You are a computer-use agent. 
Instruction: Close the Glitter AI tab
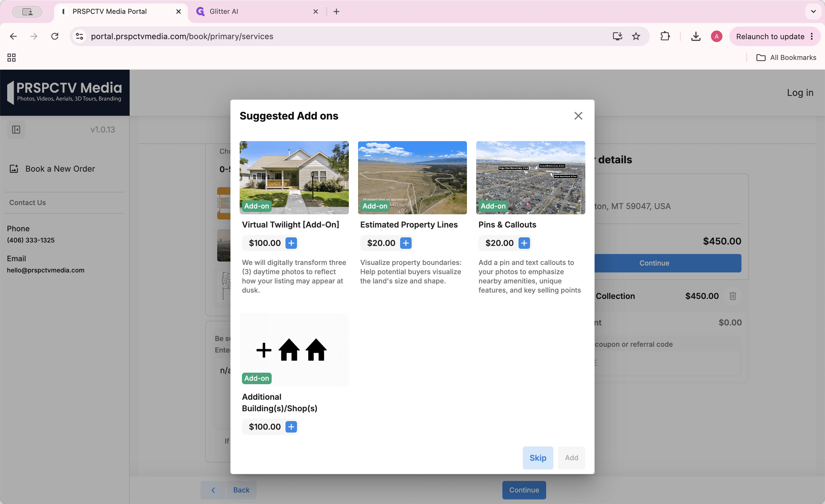coord(315,12)
